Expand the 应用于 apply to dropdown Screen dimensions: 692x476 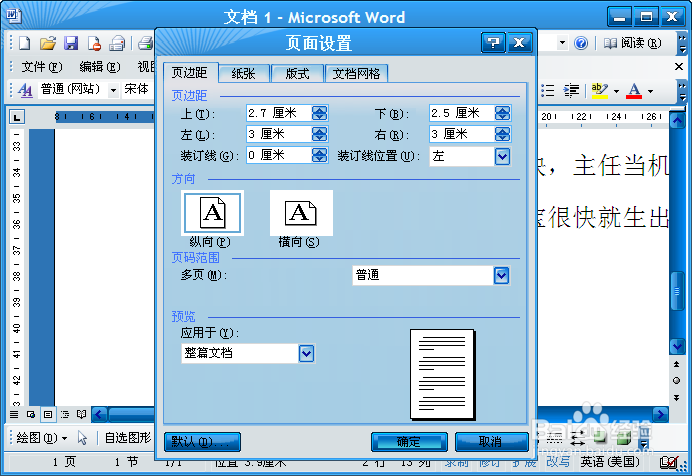coord(307,353)
